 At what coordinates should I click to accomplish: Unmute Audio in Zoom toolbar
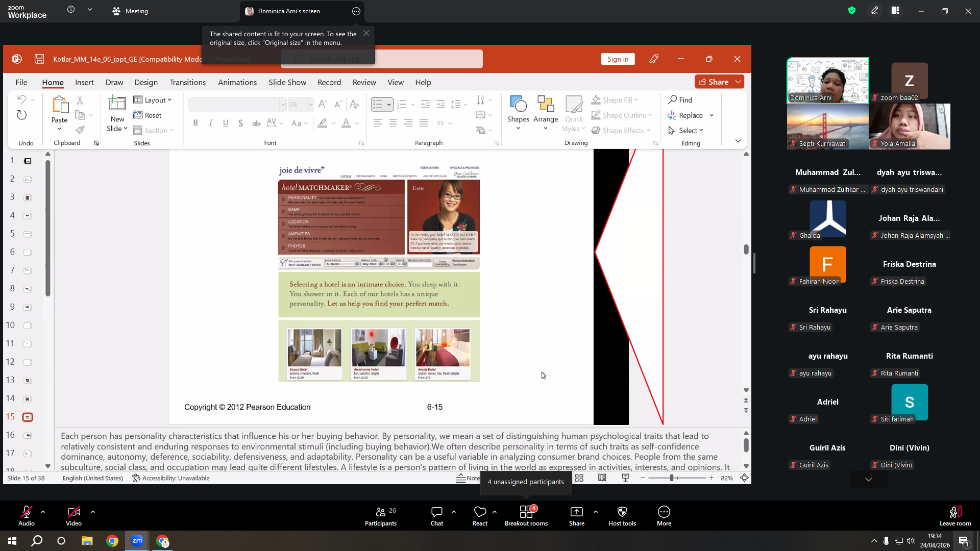[x=27, y=516]
